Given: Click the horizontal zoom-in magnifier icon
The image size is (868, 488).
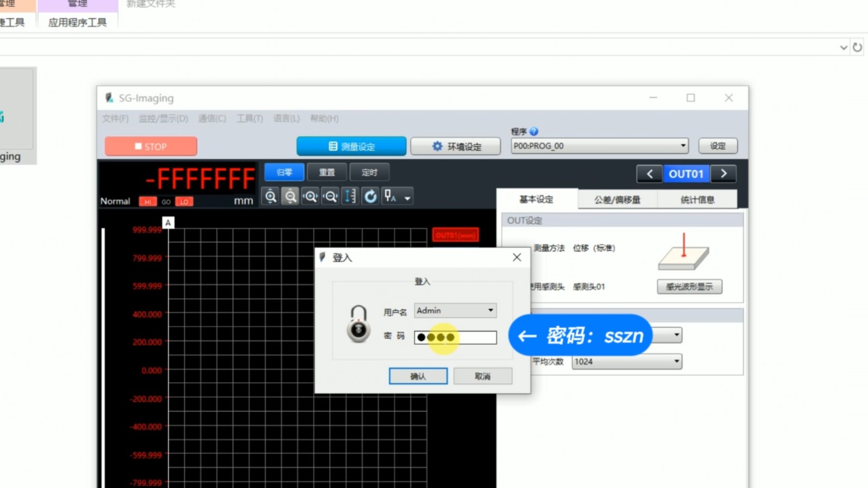Looking at the screenshot, I should click(x=310, y=196).
